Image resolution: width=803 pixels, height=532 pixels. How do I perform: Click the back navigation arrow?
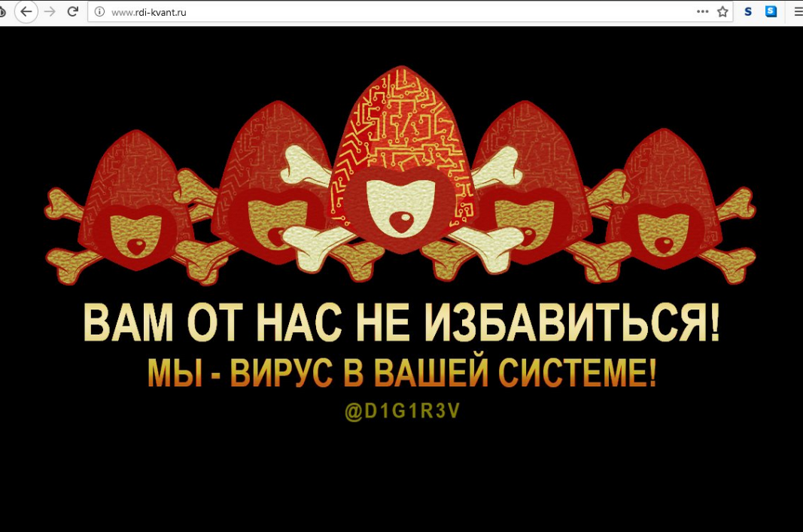coord(26,12)
